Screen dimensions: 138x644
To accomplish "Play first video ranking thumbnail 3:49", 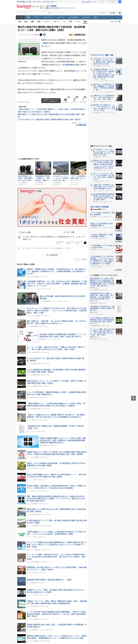I will click(x=119, y=152).
